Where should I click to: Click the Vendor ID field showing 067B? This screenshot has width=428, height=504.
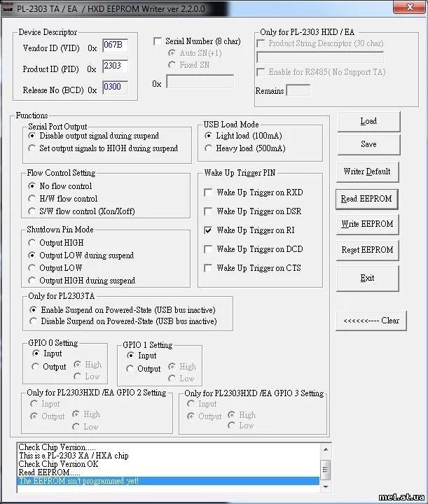115,45
